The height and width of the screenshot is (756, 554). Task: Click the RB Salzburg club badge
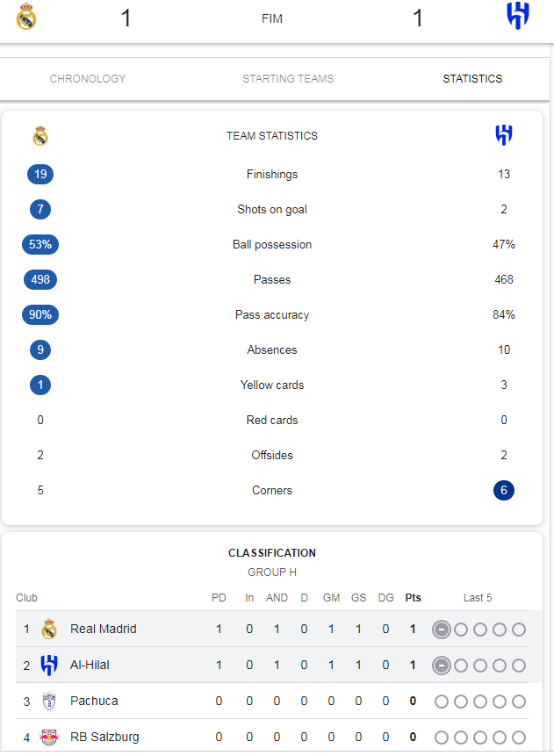[48, 738]
